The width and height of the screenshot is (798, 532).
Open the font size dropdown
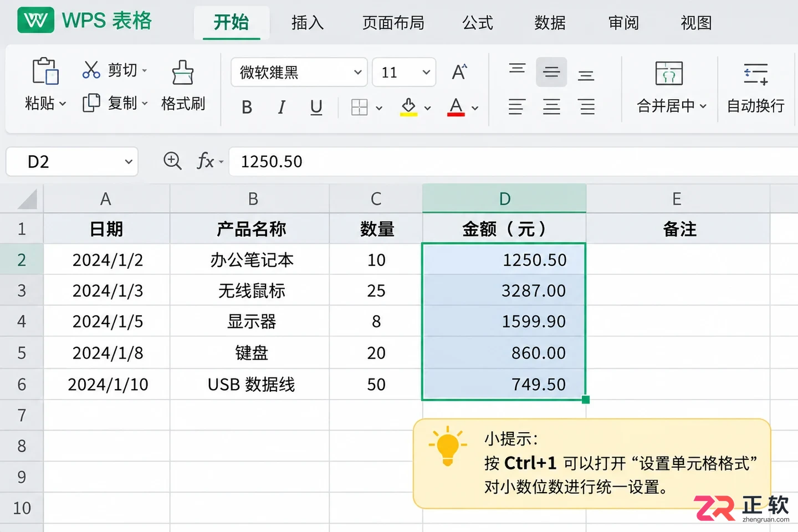coord(426,72)
